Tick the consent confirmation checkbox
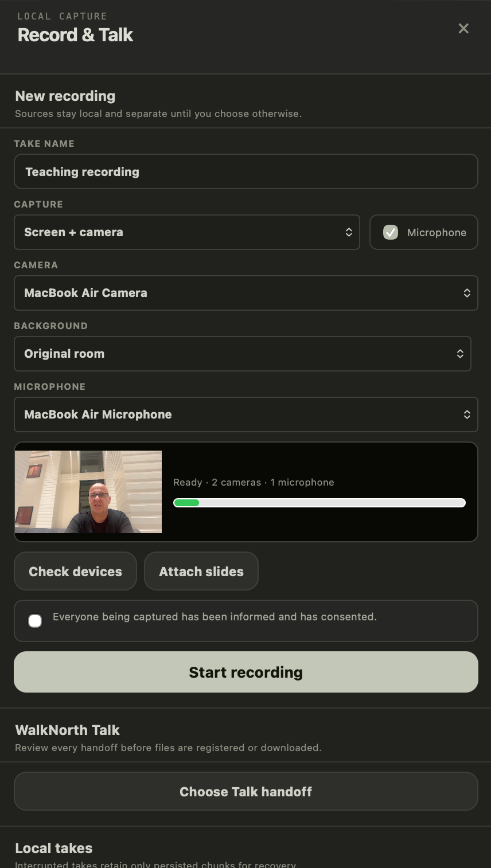 [35, 621]
